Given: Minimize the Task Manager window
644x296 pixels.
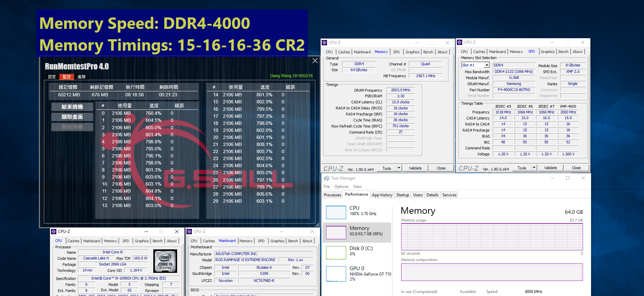Looking at the screenshot, I should point(552,178).
